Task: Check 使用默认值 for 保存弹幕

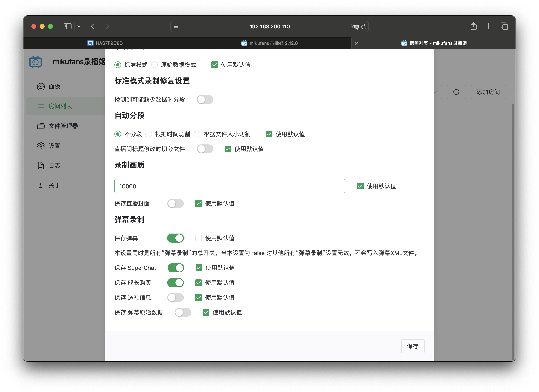Action: click(x=198, y=238)
